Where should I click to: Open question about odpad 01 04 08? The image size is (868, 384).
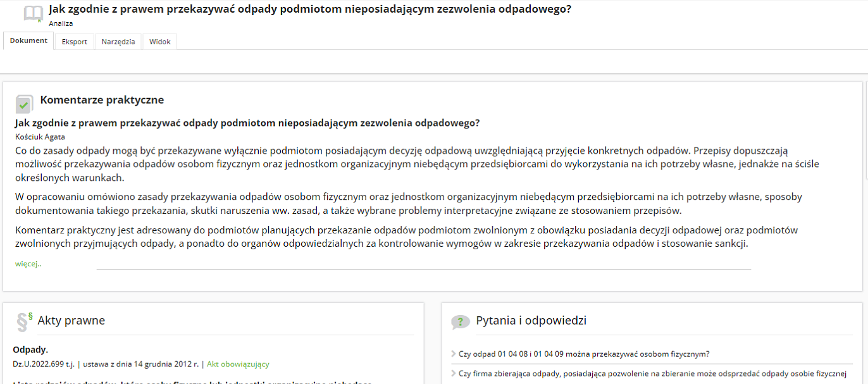(583, 354)
